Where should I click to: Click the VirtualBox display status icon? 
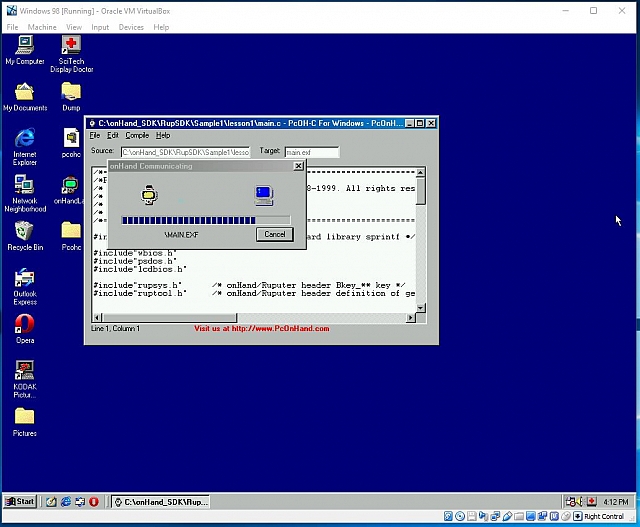click(x=531, y=516)
